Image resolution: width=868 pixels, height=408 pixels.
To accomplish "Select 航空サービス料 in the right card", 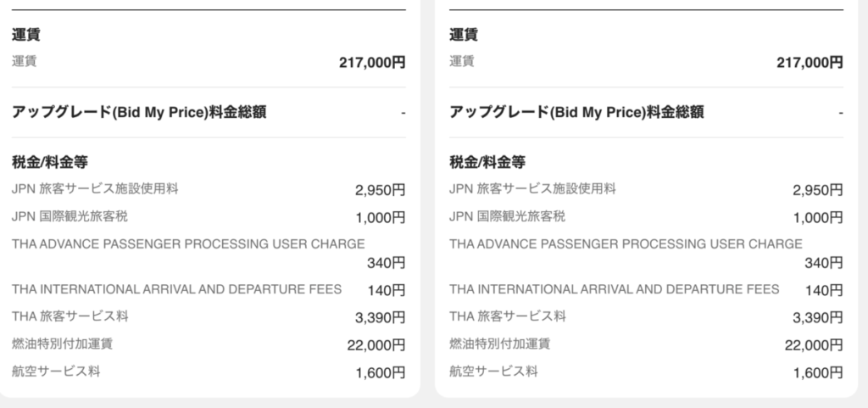I will 493,371.
